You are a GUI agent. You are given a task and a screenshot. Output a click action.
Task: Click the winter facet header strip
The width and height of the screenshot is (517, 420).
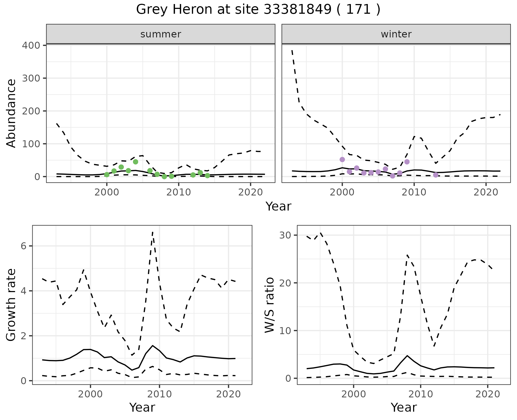pyautogui.click(x=396, y=34)
